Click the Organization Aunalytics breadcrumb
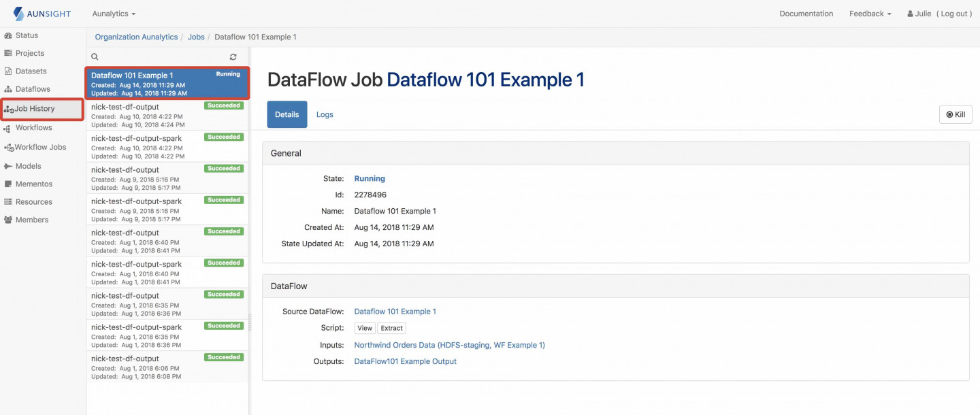 (136, 37)
